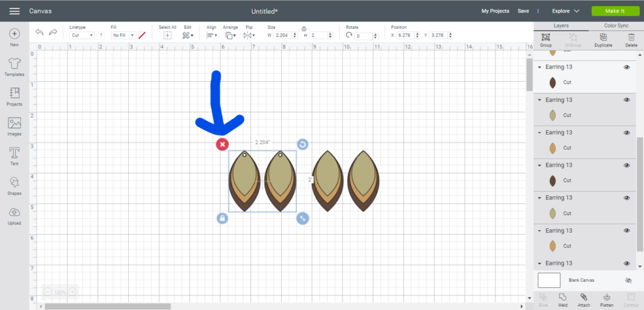The height and width of the screenshot is (310, 644).
Task: Click the Select All icon
Action: [x=167, y=36]
